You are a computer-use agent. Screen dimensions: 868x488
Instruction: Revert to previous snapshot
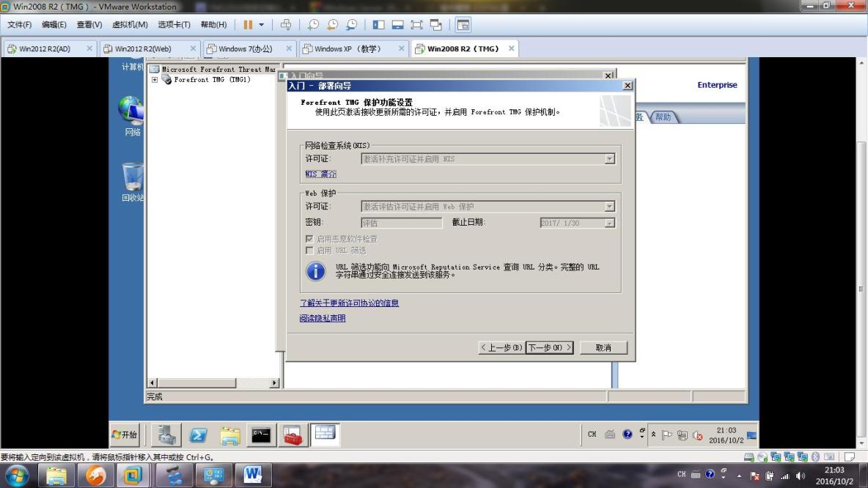point(333,25)
